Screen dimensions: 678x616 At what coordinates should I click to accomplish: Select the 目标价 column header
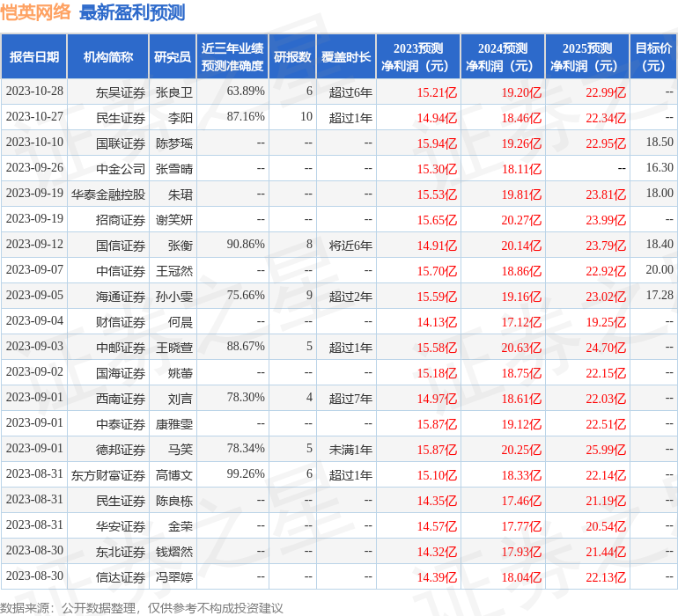[x=653, y=56]
